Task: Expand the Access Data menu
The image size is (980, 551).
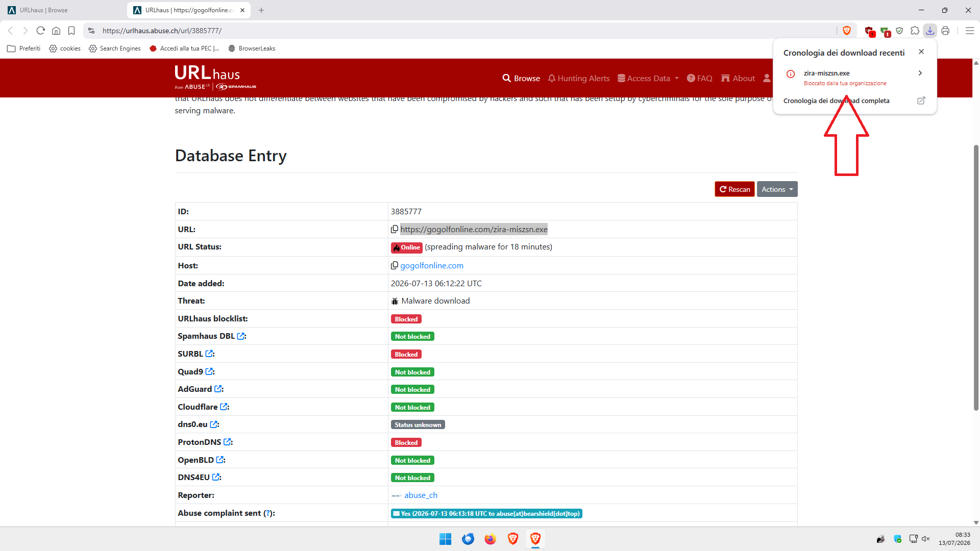Action: 648,78
